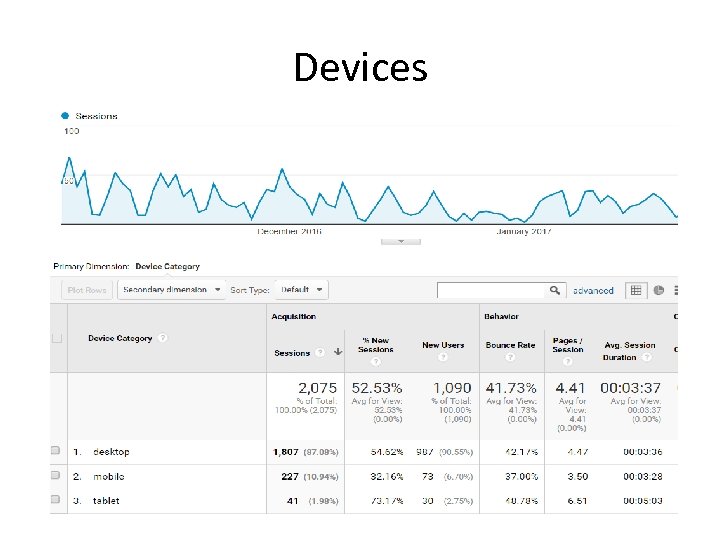Expand the chart collapse handle below graph
Image resolution: width=720 pixels, height=540 pixels.
point(400,241)
